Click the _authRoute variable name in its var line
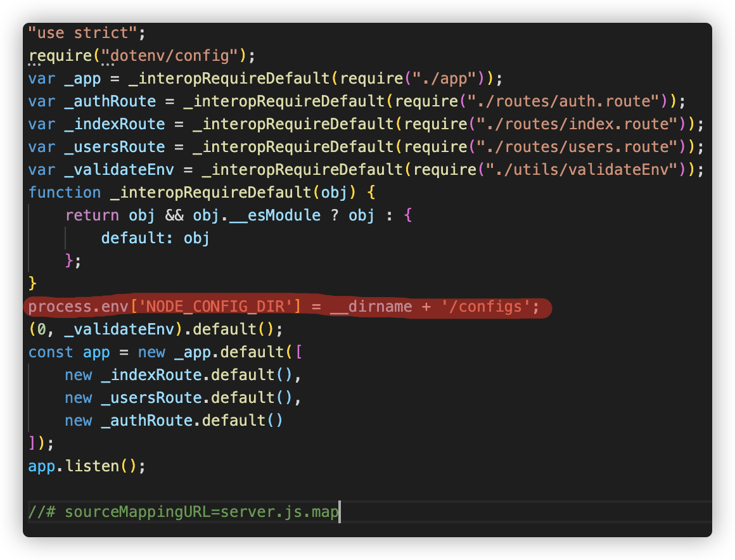735x560 pixels. pos(110,101)
